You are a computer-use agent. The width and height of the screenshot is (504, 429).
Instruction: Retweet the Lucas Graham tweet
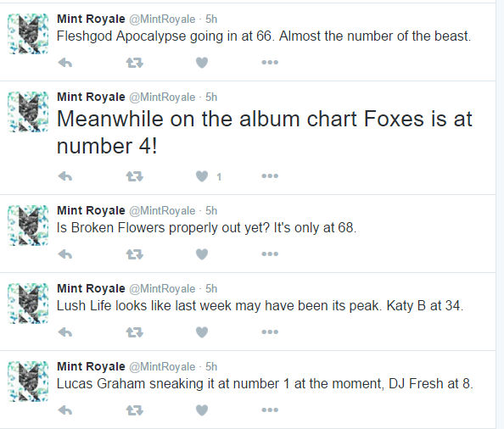coord(134,410)
